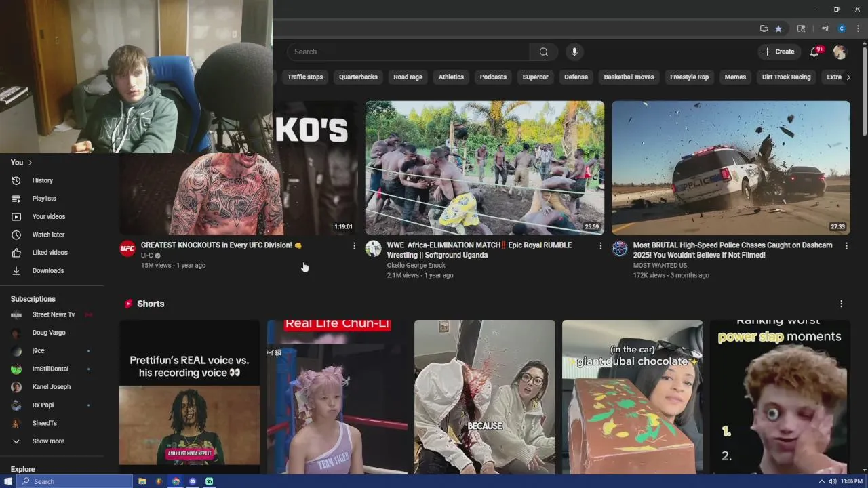Filter by the Dirt Track Racing chip

(x=786, y=77)
